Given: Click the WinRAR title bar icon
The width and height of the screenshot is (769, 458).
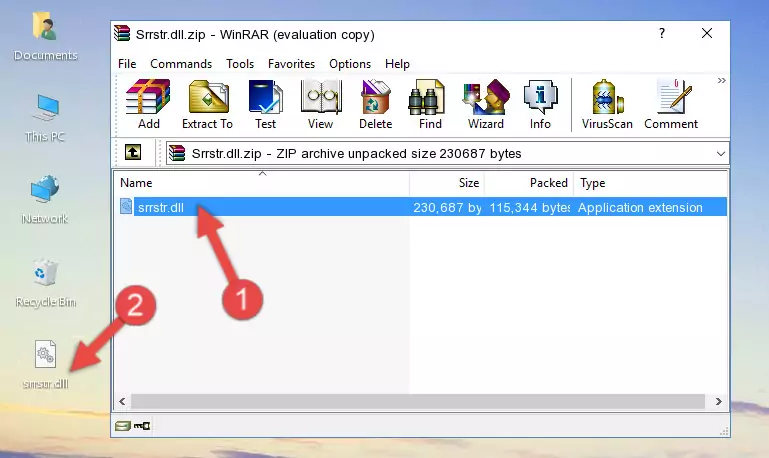Looking at the screenshot, I should tap(122, 34).
